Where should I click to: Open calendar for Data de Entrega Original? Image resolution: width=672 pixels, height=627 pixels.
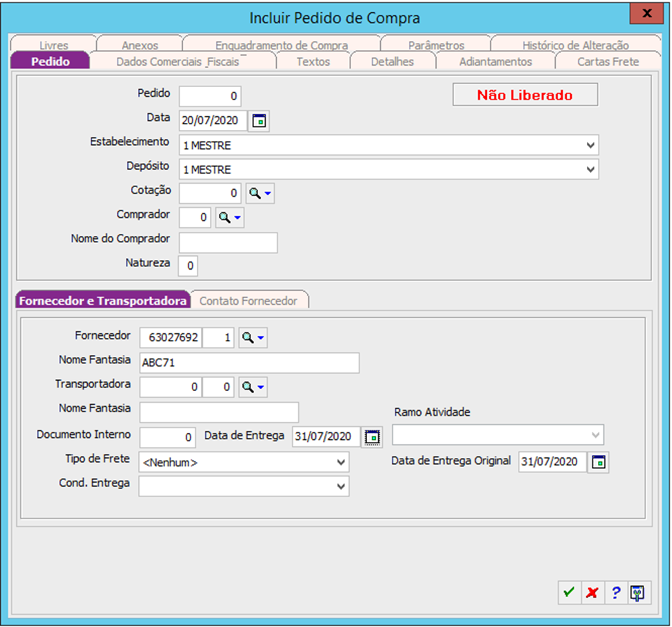tap(599, 462)
